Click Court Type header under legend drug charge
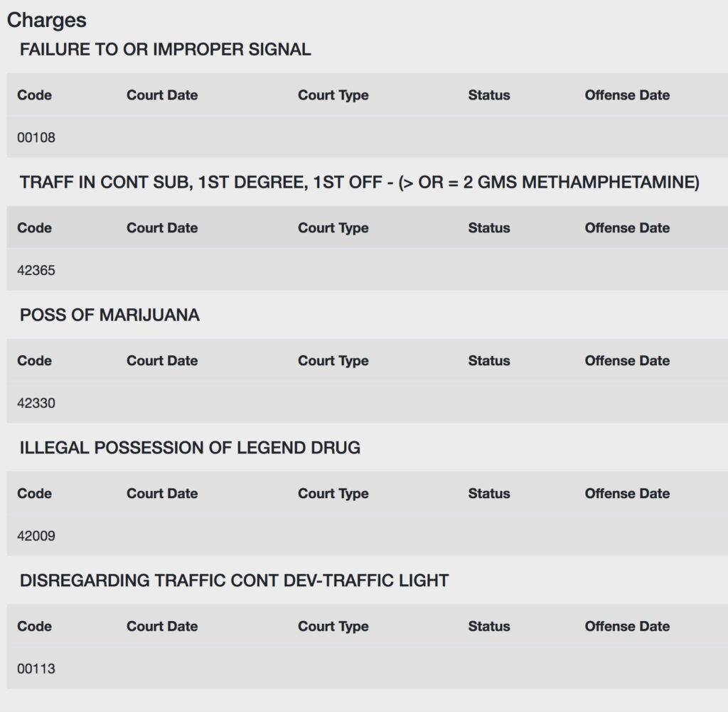Image resolution: width=728 pixels, height=712 pixels. [x=333, y=493]
